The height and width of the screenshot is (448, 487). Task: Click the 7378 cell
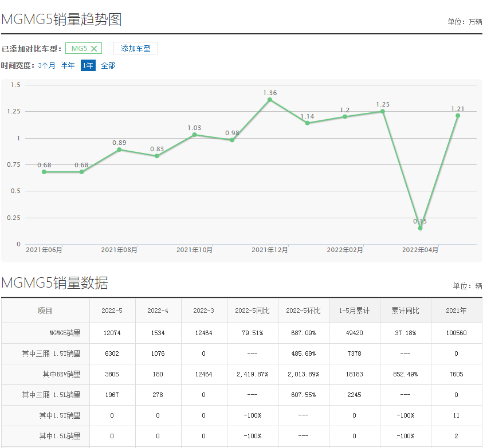[355, 353]
